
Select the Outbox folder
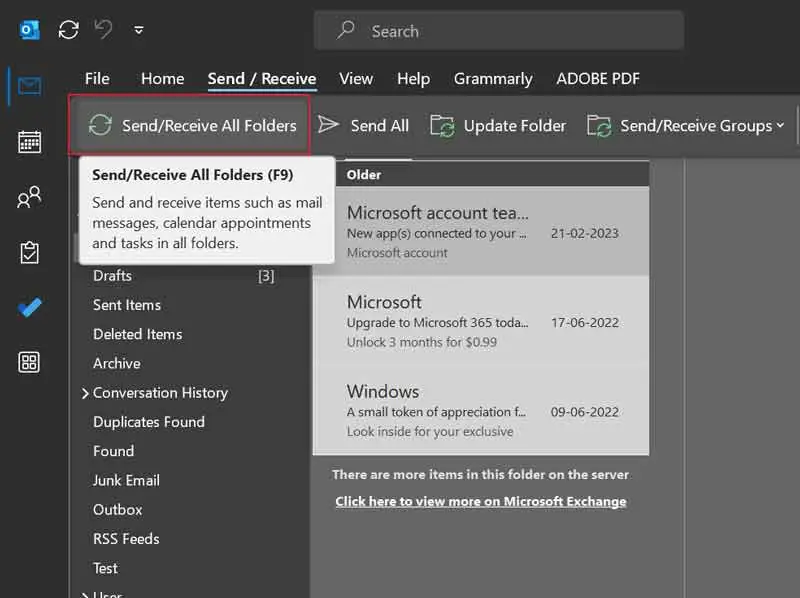coord(117,510)
